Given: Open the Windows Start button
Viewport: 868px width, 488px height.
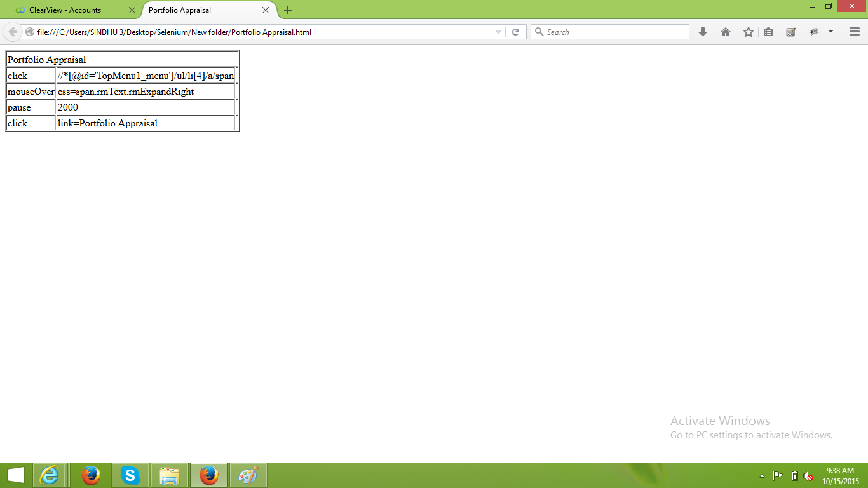Looking at the screenshot, I should (x=15, y=475).
